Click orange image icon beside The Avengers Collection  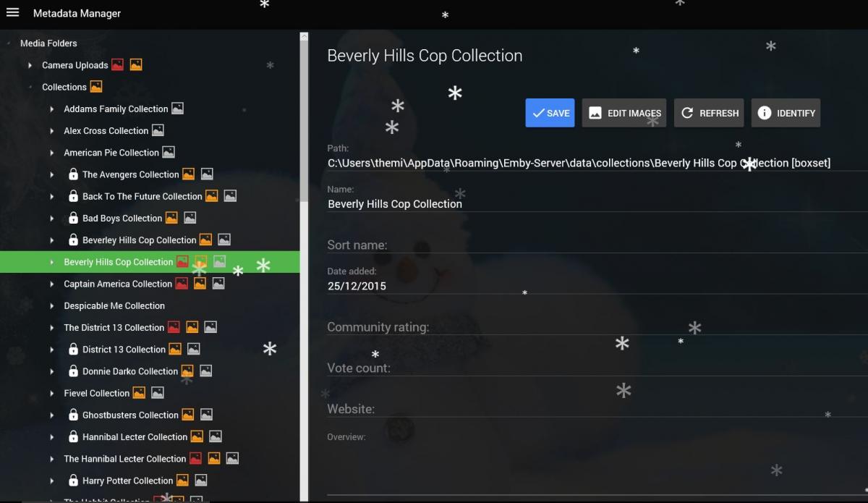188,174
